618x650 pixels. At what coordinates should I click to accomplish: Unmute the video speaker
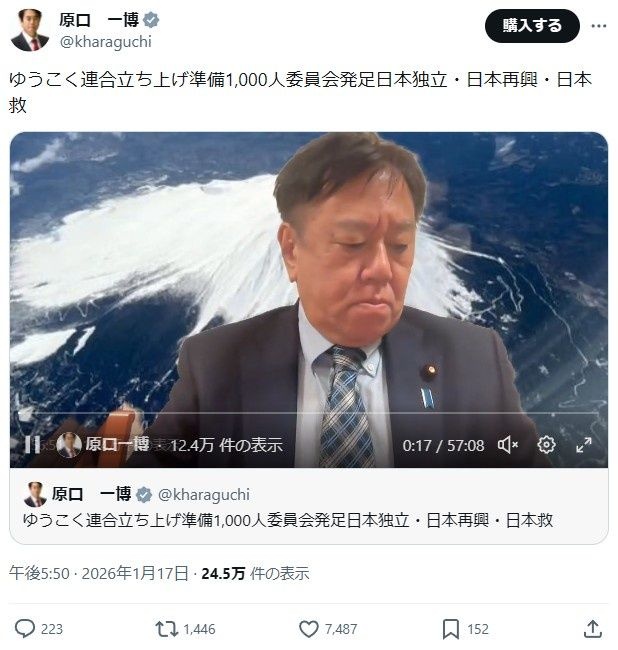point(508,445)
